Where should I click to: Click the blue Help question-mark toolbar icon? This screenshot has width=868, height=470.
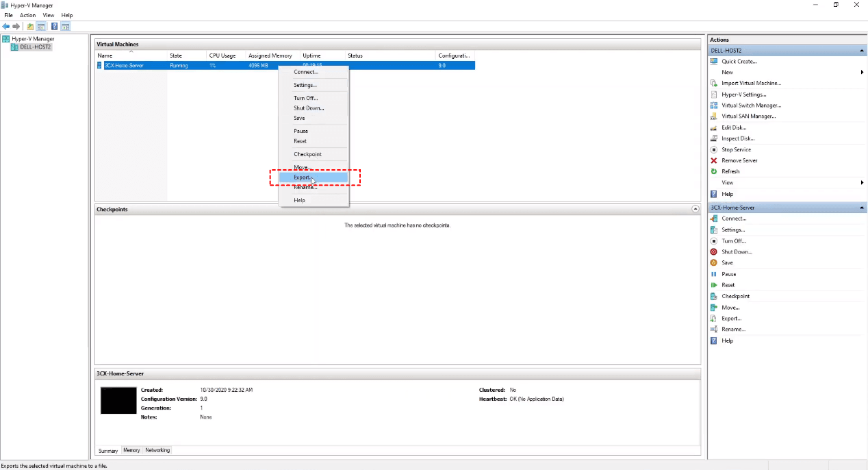(54, 27)
